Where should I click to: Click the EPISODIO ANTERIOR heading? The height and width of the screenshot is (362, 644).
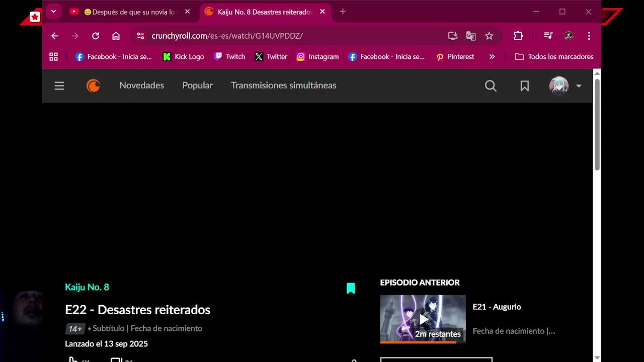coord(420,283)
